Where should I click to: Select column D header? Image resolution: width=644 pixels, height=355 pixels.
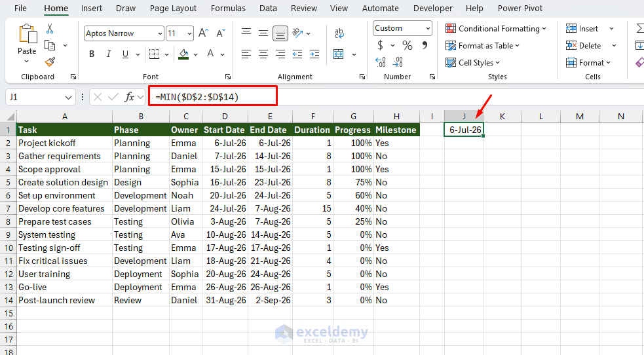[225, 117]
